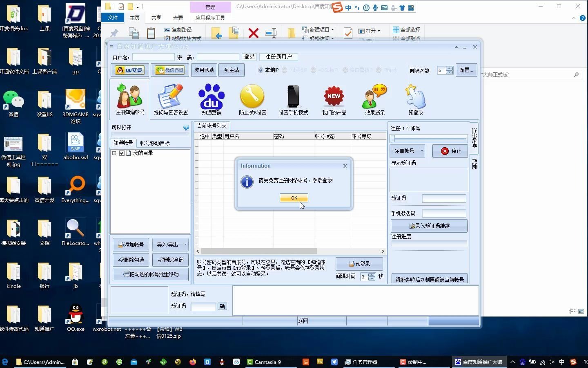Select the 路由器换IP radio button
Viewport: 588px width, 368px height.
tap(345, 70)
